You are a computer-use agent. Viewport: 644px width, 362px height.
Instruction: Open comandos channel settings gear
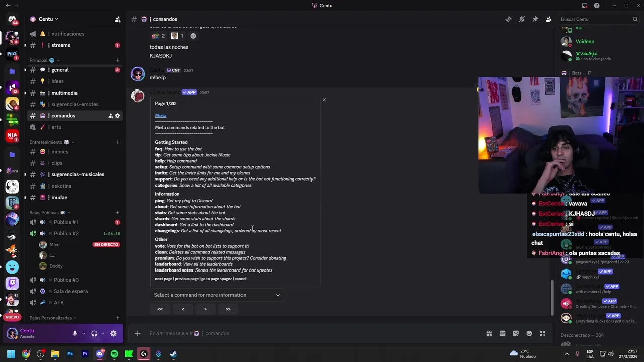[118, 116]
